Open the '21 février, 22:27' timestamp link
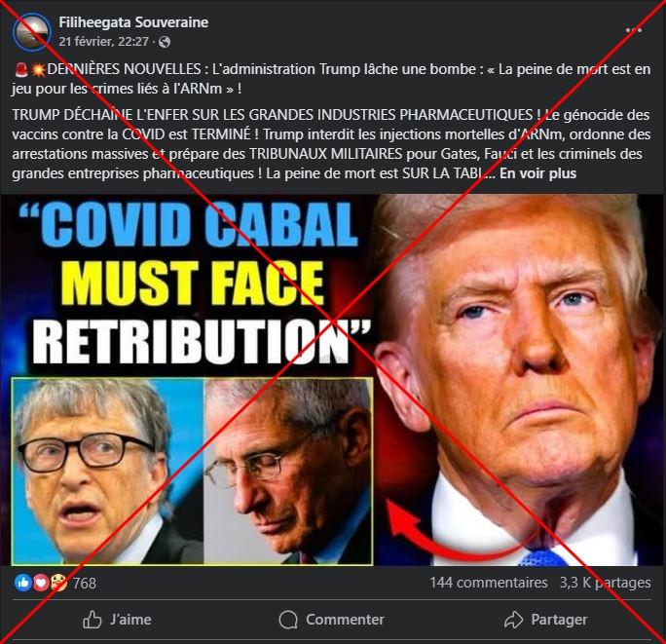Viewport: 666px width, 644px height. [103, 42]
